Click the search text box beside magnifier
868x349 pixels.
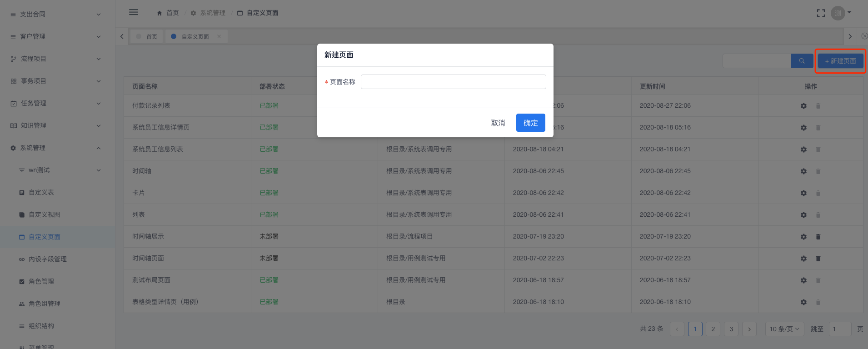coord(757,61)
